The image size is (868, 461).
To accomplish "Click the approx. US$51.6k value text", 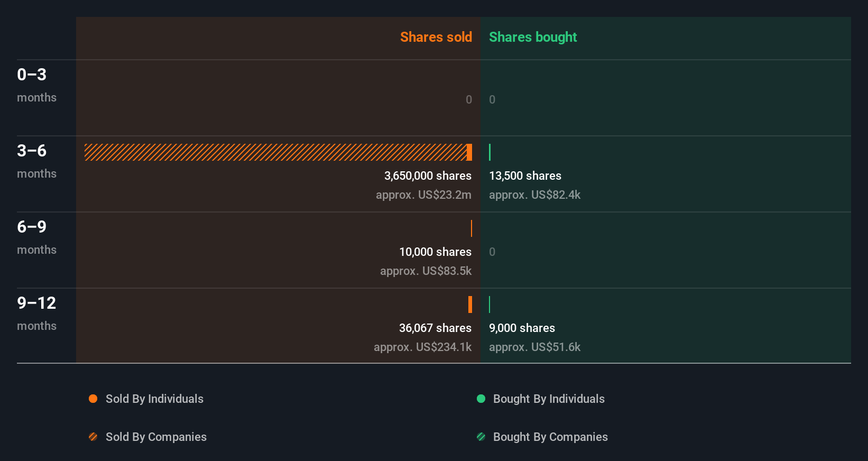I will pos(534,347).
